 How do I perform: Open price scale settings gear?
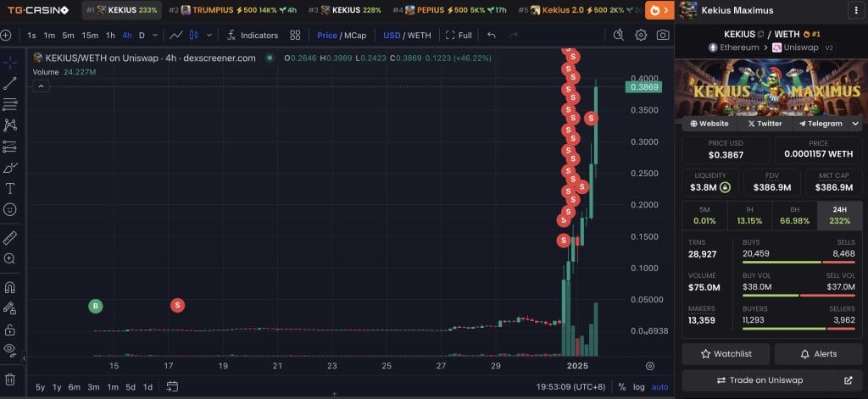click(650, 366)
